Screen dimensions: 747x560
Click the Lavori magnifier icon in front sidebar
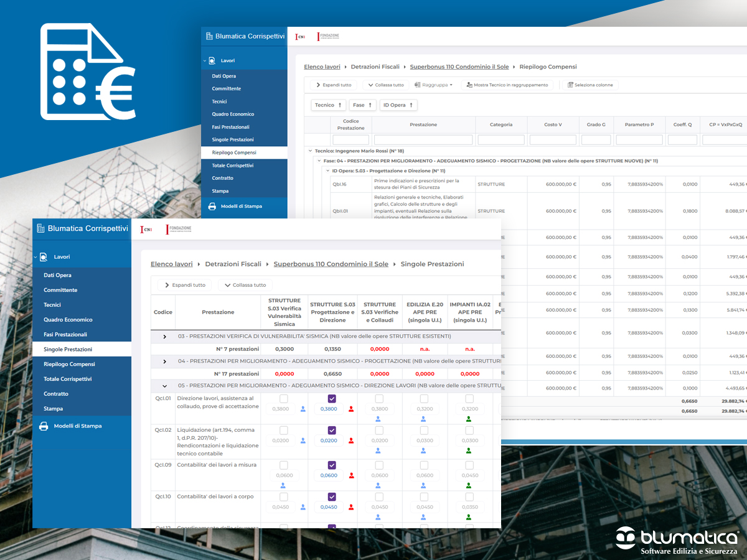coord(43,257)
